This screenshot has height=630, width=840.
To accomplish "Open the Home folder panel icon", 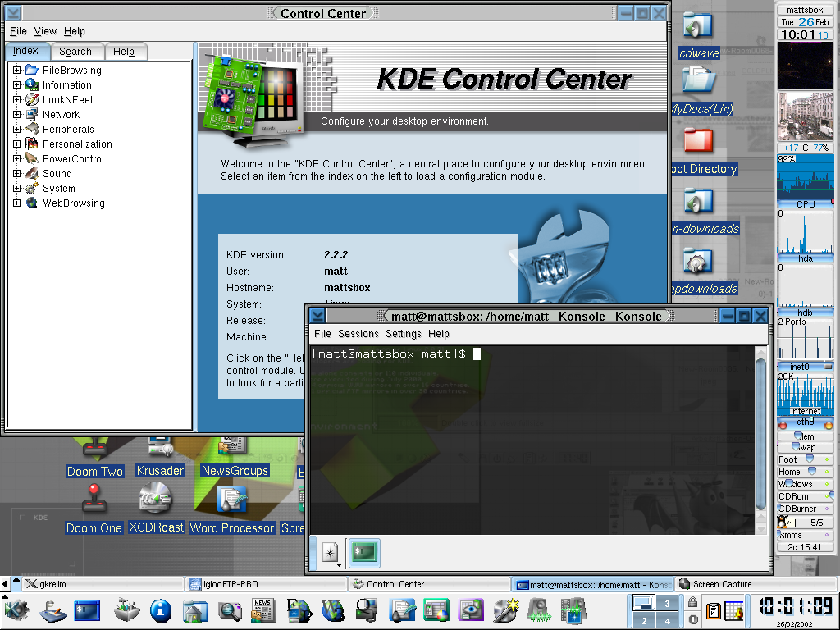I will 195,610.
